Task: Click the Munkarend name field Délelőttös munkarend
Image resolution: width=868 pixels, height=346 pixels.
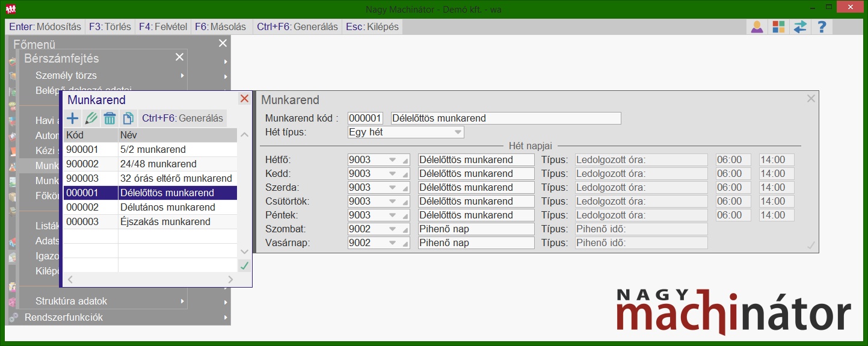Action: point(506,118)
